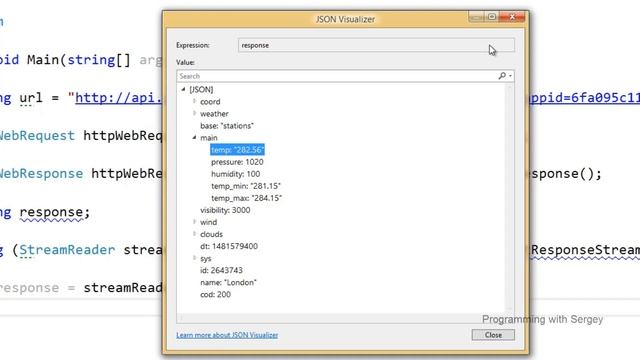Screen dimensions: 640x360
Task: Expand the sys node
Action: coord(194,258)
